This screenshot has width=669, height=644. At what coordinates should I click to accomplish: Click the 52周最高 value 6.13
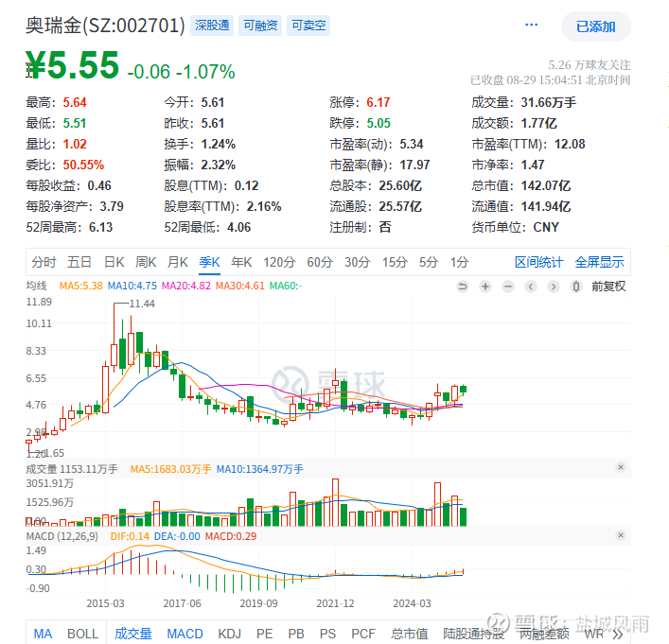coord(100,227)
